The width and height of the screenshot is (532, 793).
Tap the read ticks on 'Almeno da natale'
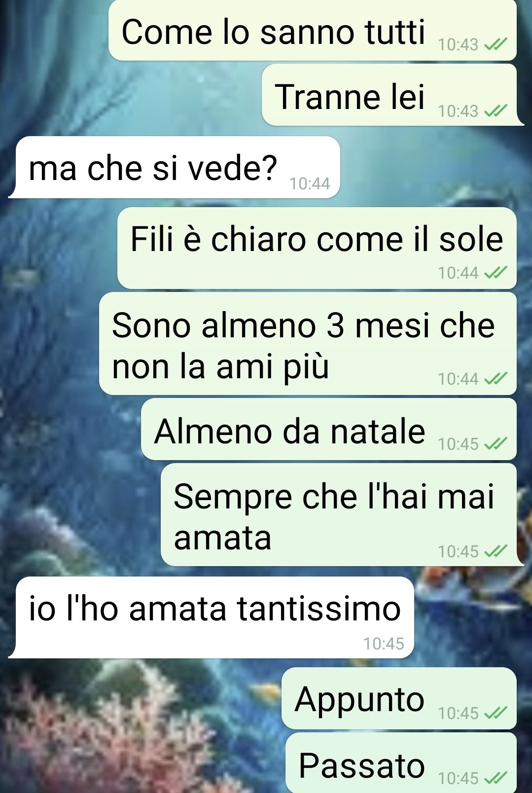[x=495, y=444]
